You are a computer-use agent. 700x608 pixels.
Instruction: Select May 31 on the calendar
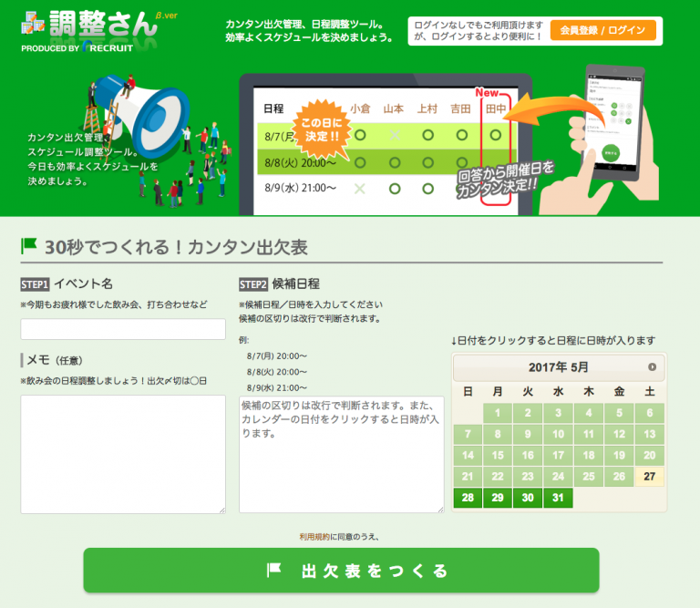[558, 498]
